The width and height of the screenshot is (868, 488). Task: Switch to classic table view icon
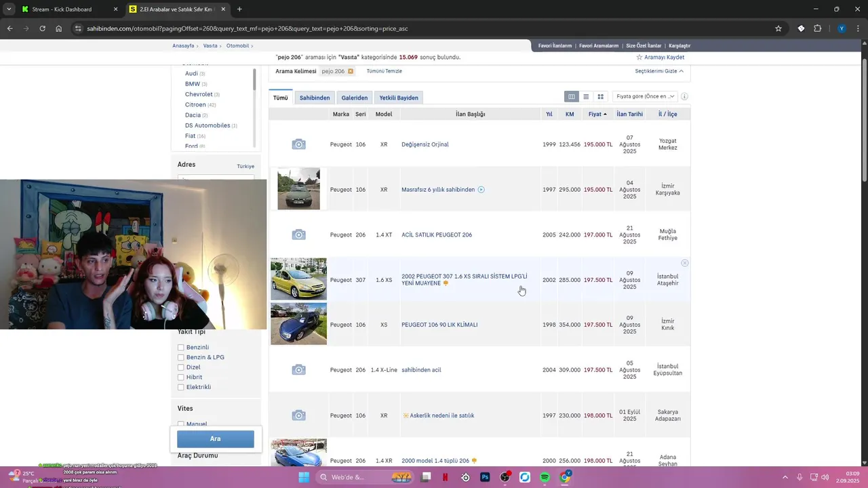pyautogui.click(x=572, y=97)
